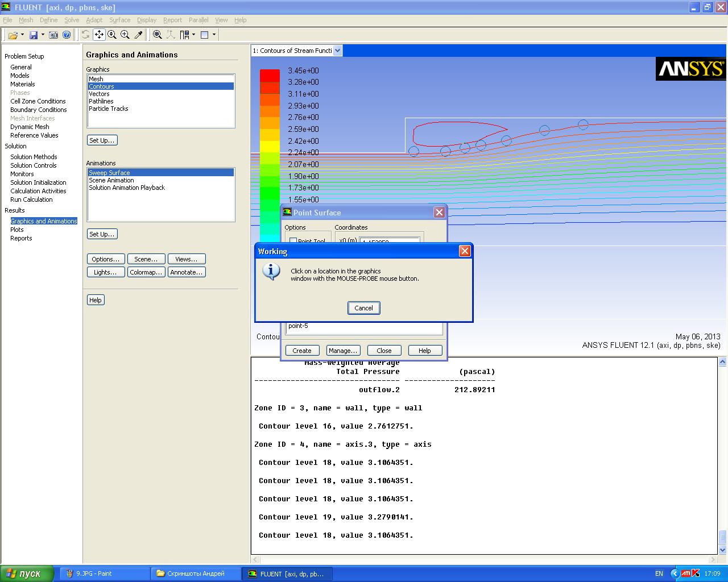Viewport: 728px width, 582px height.
Task: Open the Read file folder icon
Action: [13, 35]
